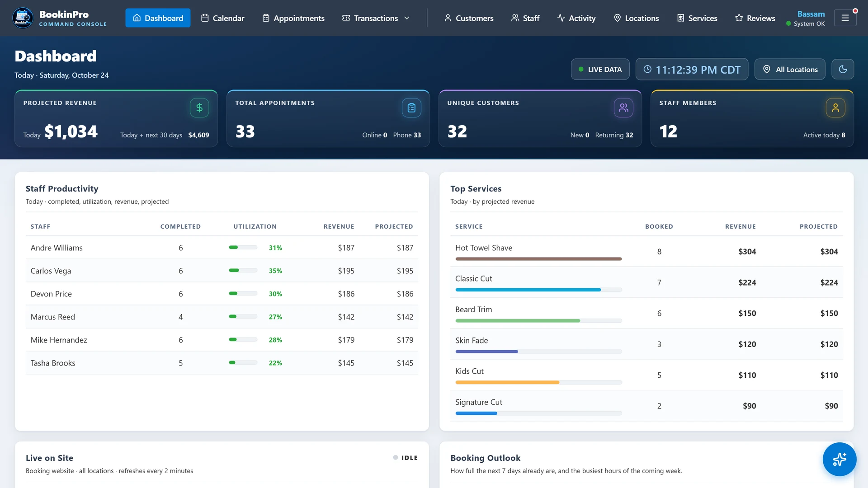Open the hamburger menu icon
This screenshot has height=488, width=868.
pos(845,18)
